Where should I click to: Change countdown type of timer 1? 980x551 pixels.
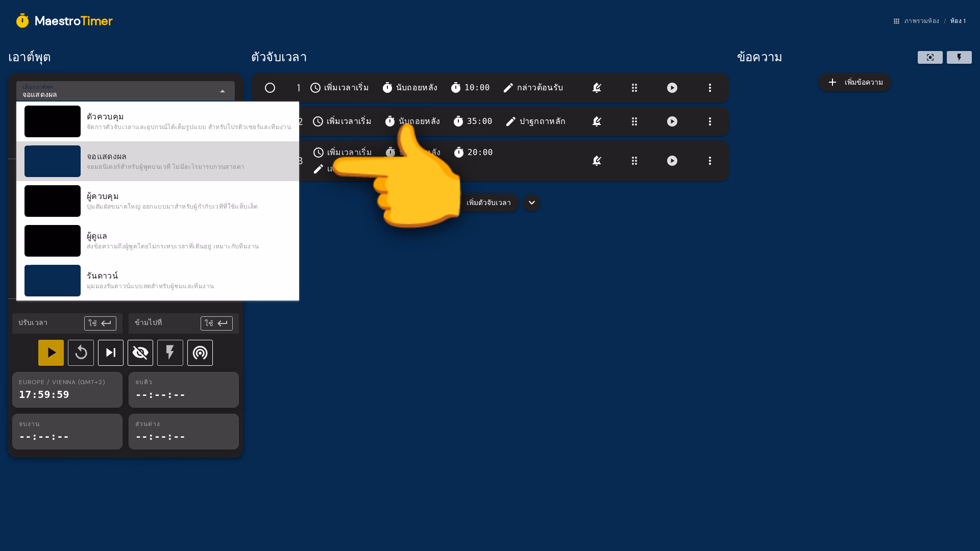tap(410, 88)
